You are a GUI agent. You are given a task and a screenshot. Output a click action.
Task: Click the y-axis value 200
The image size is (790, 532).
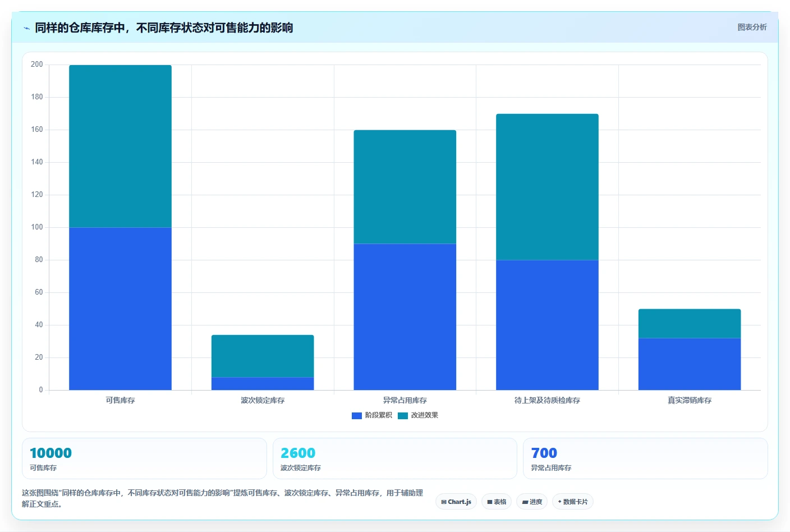pyautogui.click(x=36, y=65)
